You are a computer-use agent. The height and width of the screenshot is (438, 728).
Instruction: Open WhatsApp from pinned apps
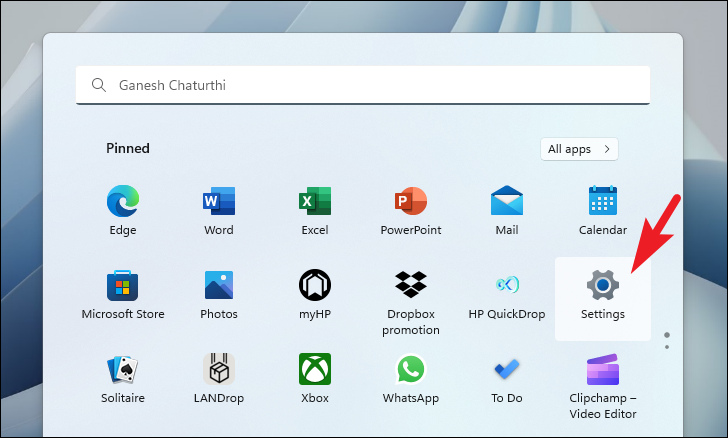(411, 369)
